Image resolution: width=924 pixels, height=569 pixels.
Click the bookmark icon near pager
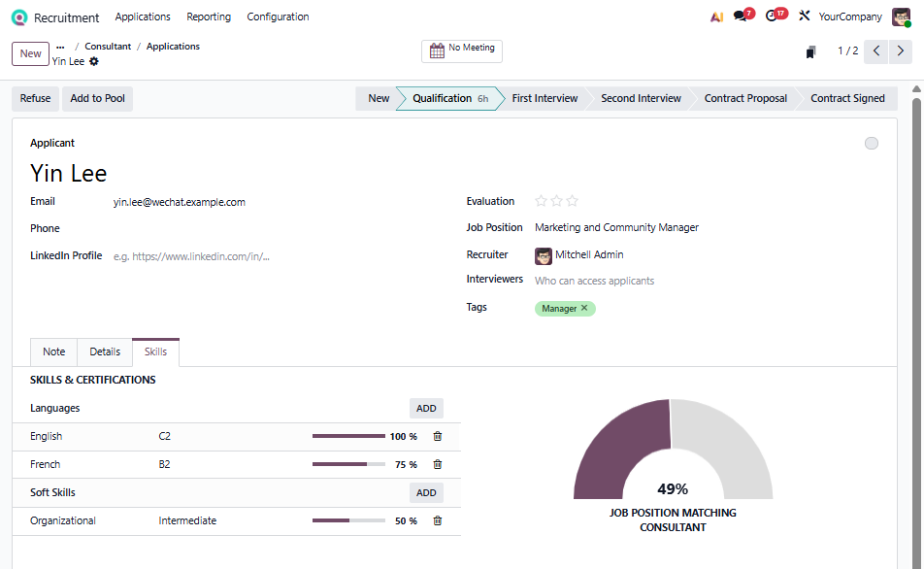(810, 52)
